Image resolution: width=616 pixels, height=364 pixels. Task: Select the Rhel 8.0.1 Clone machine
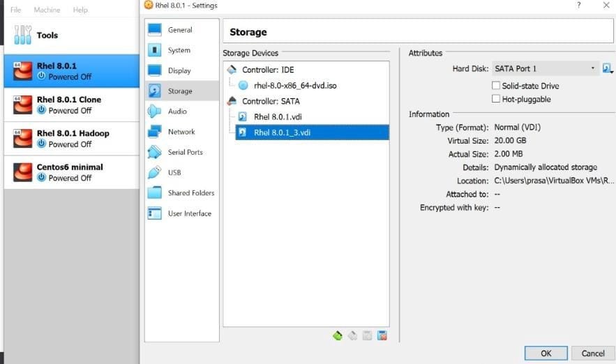coord(71,105)
